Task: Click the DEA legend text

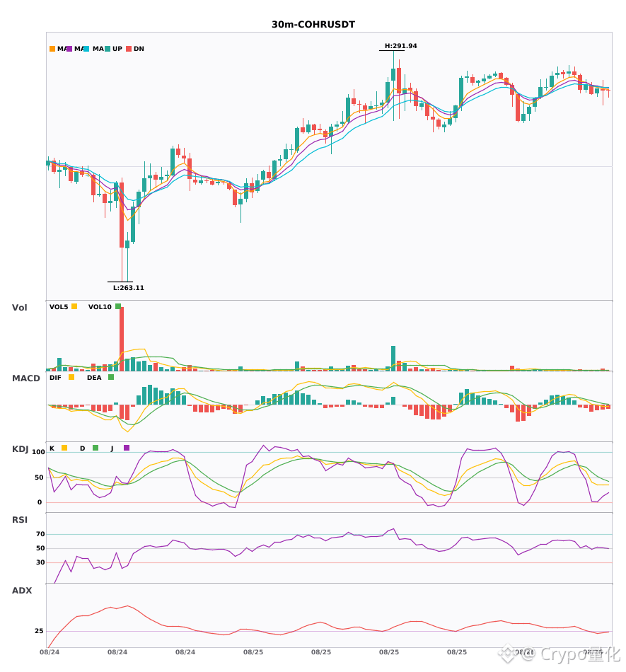Action: (x=94, y=378)
